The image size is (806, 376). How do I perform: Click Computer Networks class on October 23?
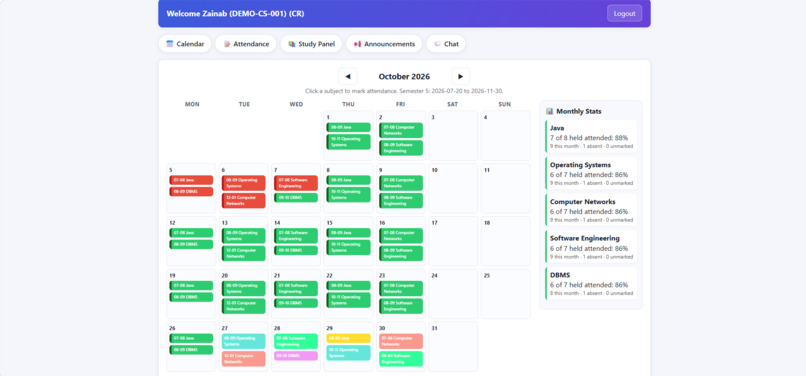pyautogui.click(x=401, y=289)
